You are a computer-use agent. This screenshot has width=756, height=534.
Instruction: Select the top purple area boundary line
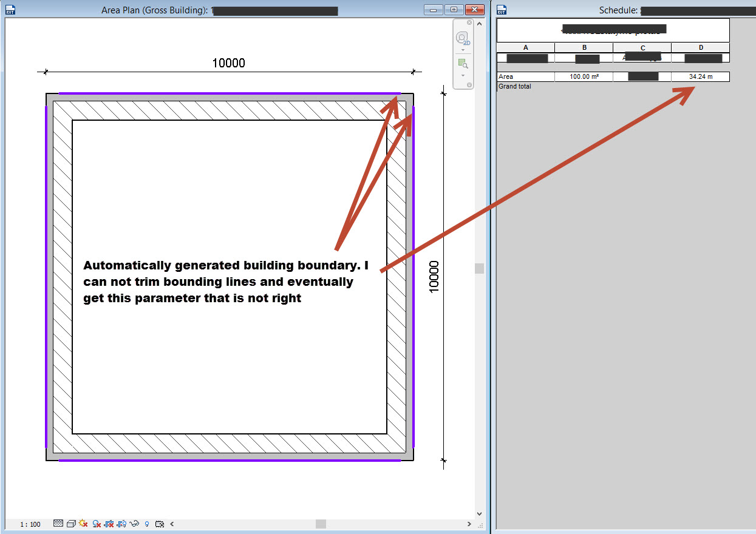click(x=230, y=93)
